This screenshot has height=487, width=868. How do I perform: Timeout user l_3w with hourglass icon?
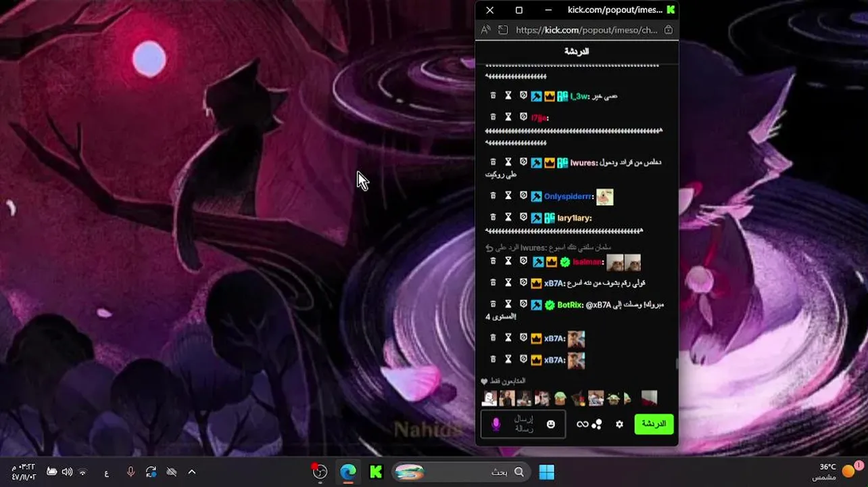pos(508,96)
